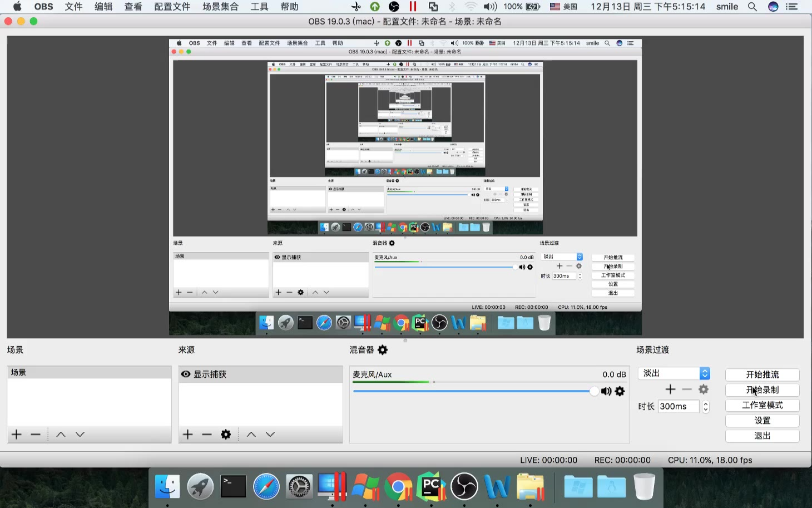The image size is (812, 508).
Task: Open Terminal from the Dock
Action: (x=234, y=487)
